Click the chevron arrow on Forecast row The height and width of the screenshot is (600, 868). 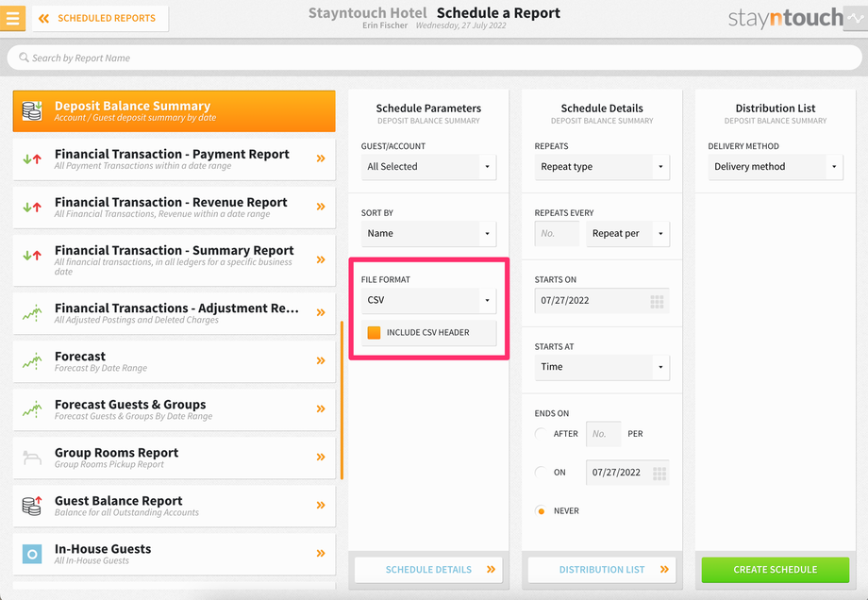coord(321,360)
